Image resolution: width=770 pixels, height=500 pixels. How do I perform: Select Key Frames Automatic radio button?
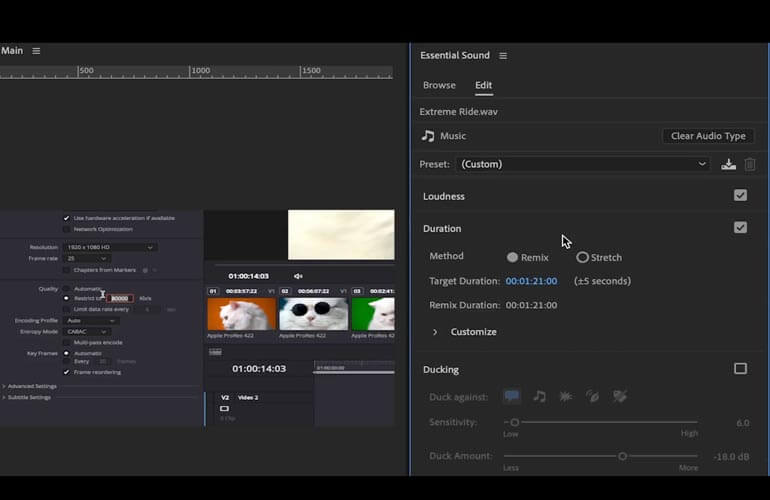[x=66, y=353]
